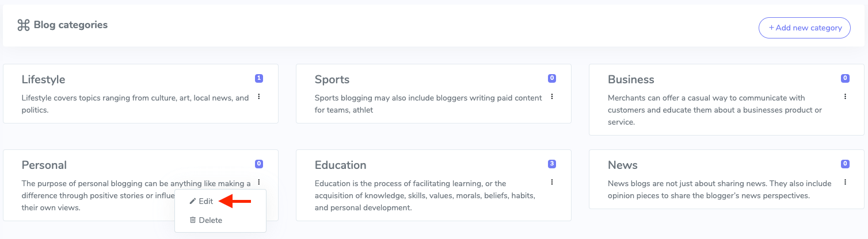Screen dimensions: 868x239
Task: Click the Lifestyle category title
Action: 43,79
